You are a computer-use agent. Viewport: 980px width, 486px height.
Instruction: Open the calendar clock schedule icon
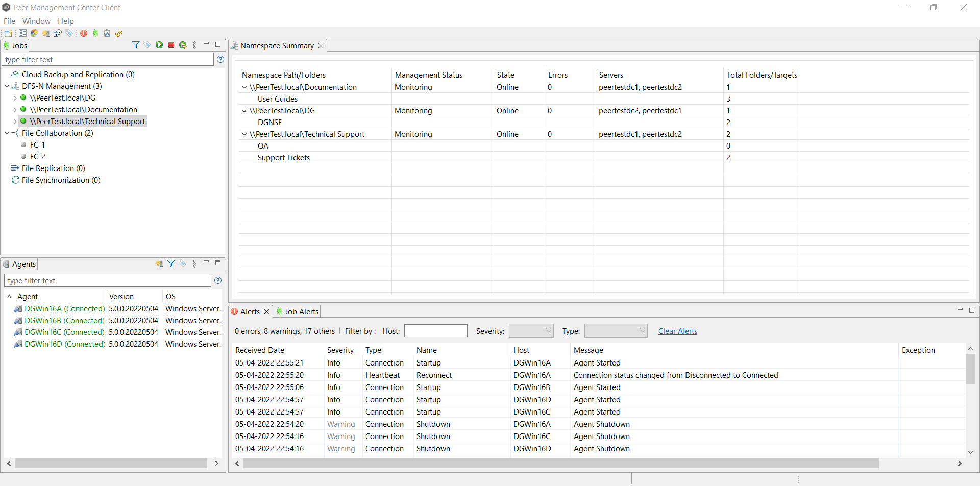pyautogui.click(x=58, y=33)
